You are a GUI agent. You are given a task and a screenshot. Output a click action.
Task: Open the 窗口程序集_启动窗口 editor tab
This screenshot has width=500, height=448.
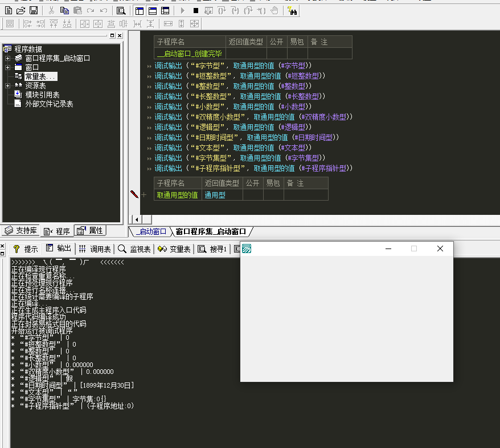(211, 231)
